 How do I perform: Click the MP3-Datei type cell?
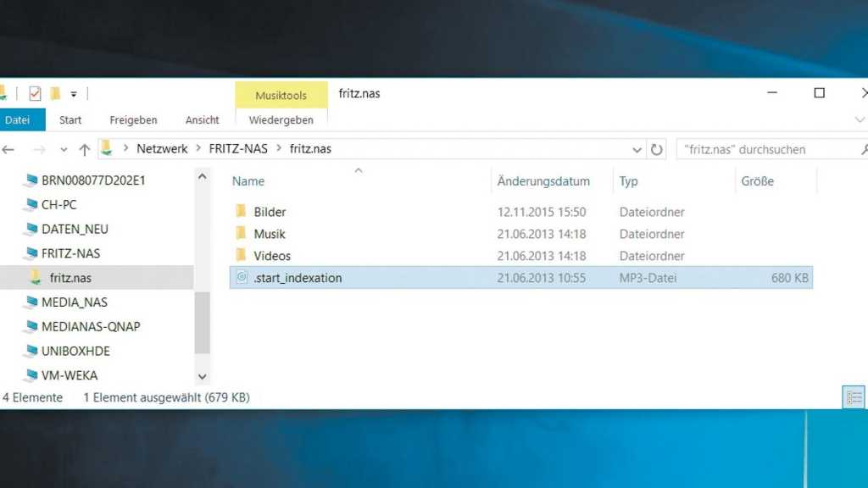(648, 278)
